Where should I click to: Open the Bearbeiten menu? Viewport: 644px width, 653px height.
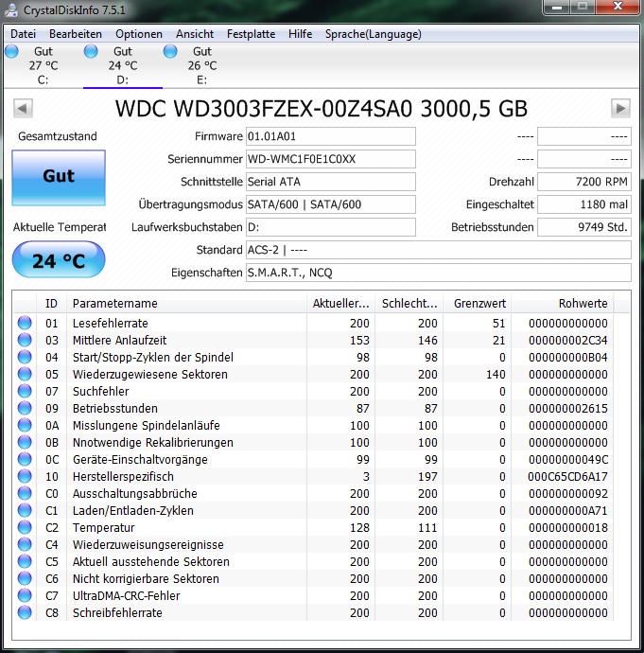coord(76,34)
